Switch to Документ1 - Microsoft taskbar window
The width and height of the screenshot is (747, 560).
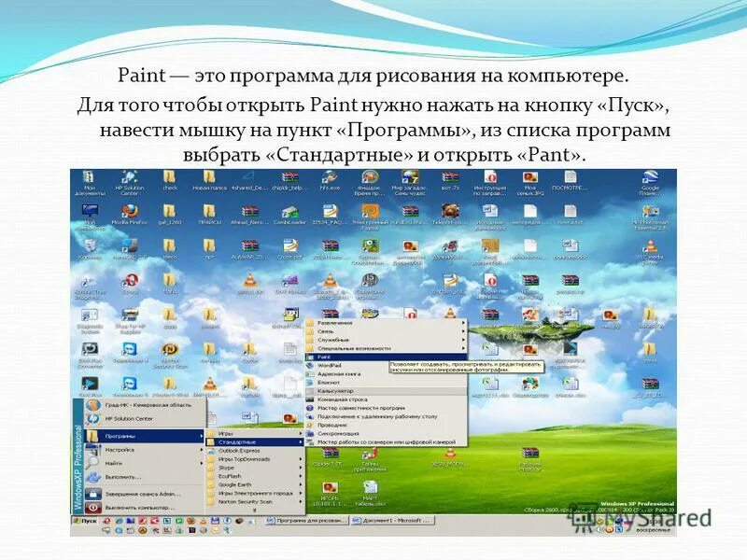[393, 521]
